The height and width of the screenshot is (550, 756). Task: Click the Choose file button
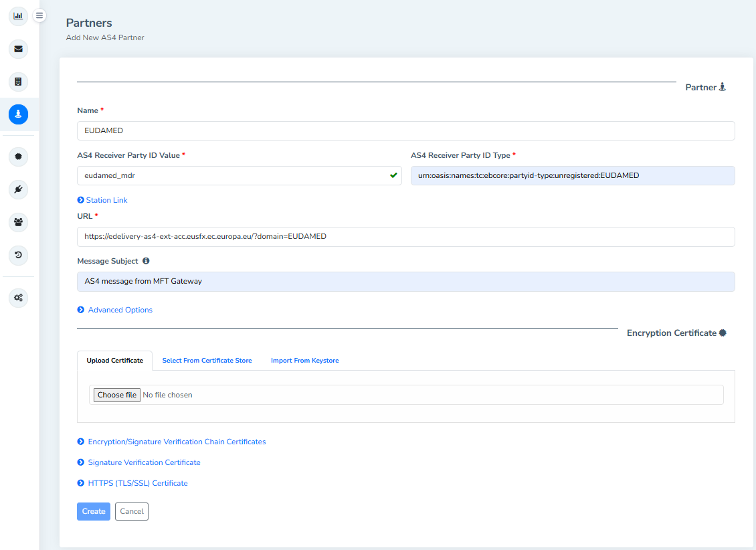pos(117,395)
